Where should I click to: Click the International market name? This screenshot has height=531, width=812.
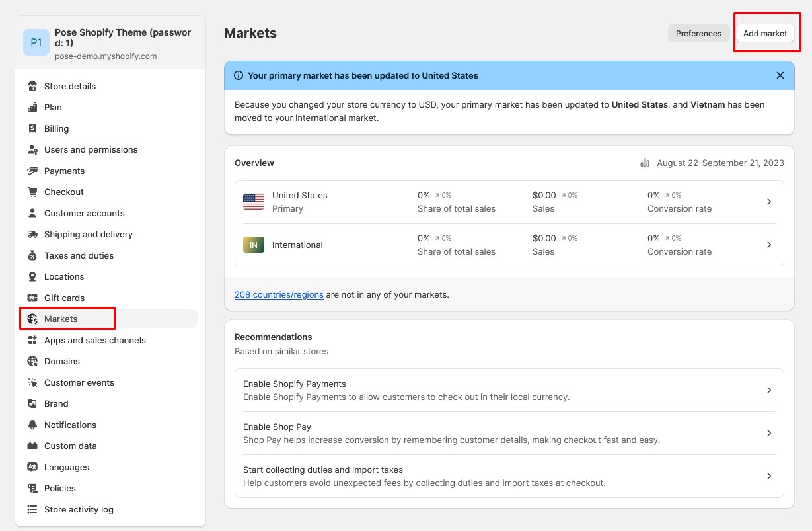297,245
